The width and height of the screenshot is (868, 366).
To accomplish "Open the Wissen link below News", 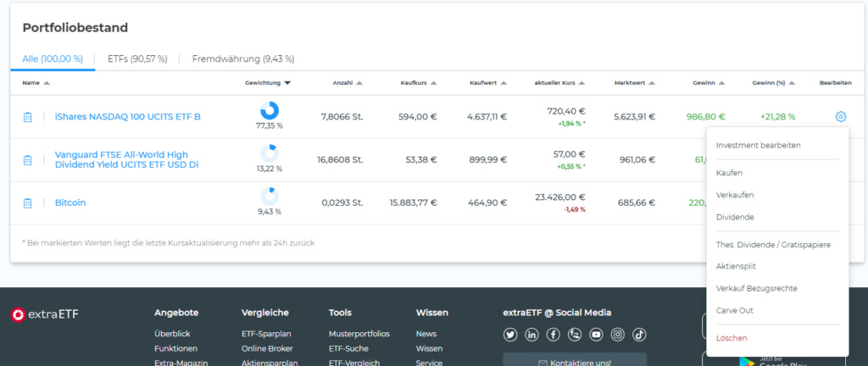I will [430, 349].
